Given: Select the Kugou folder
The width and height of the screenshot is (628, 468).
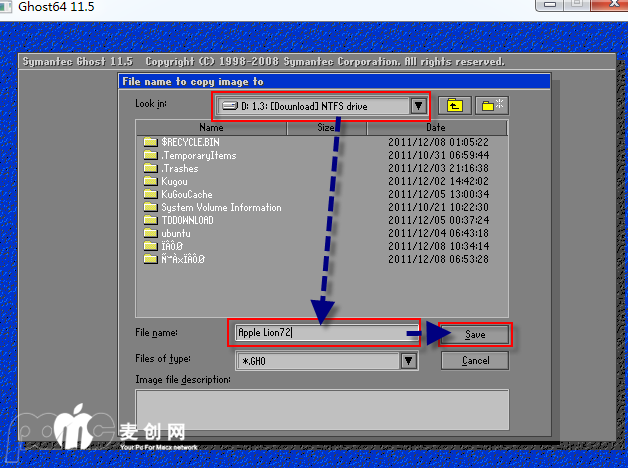Looking at the screenshot, I should pyautogui.click(x=174, y=181).
